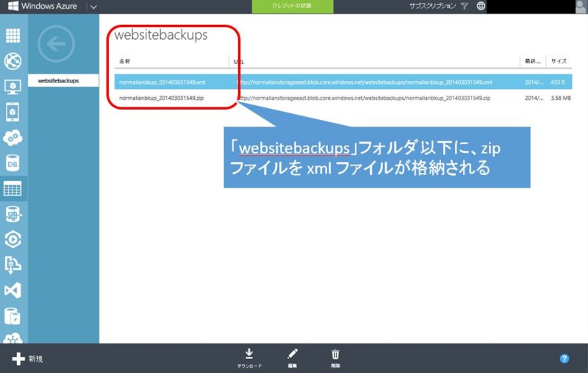Select websitebackups container in left panel

(x=63, y=81)
